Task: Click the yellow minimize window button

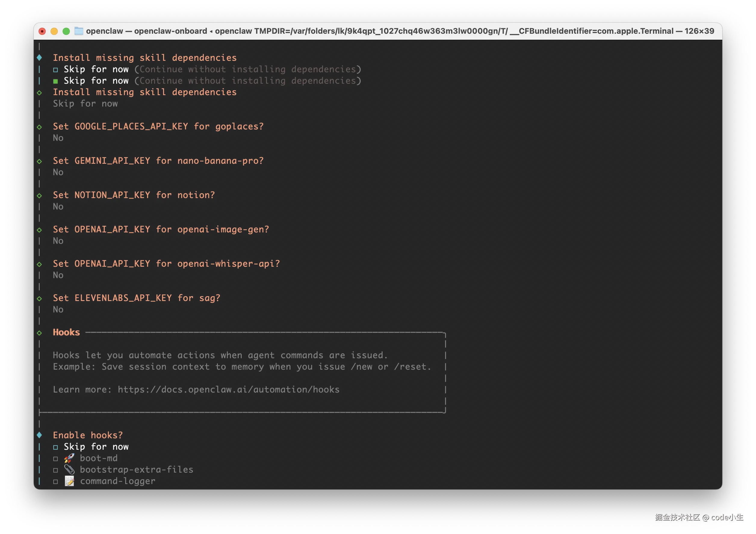Action: [x=54, y=31]
